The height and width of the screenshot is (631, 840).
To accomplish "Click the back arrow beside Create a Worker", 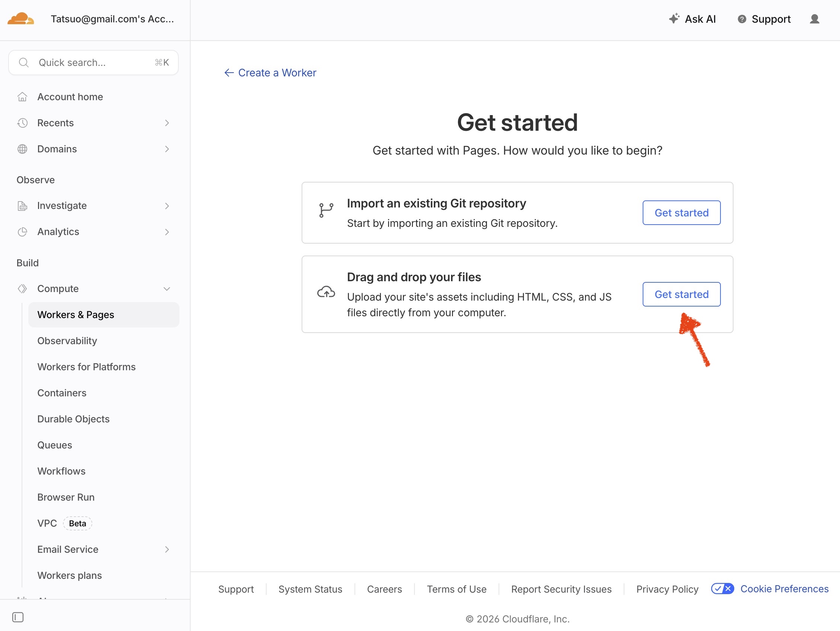I will coord(229,73).
